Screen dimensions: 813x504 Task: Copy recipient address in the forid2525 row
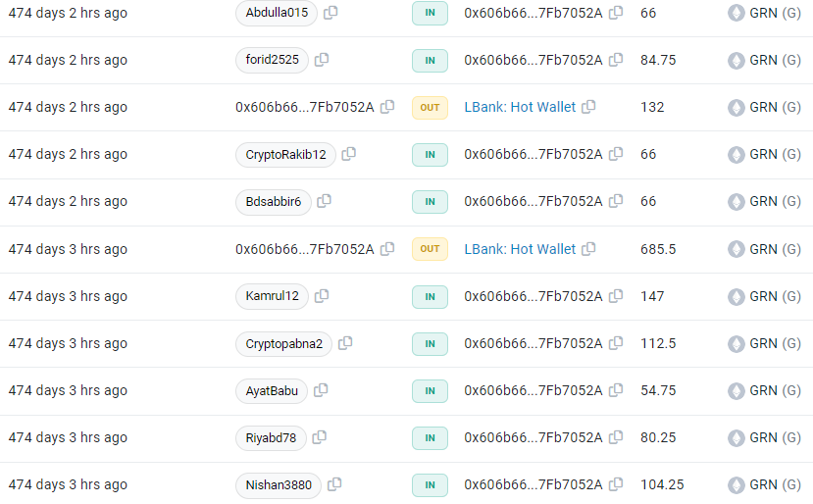point(616,60)
